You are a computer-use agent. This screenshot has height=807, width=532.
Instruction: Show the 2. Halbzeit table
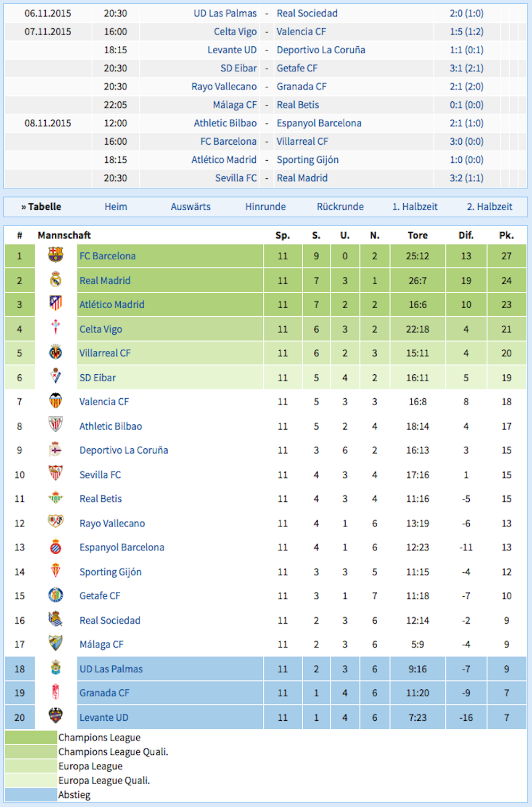[x=489, y=207]
